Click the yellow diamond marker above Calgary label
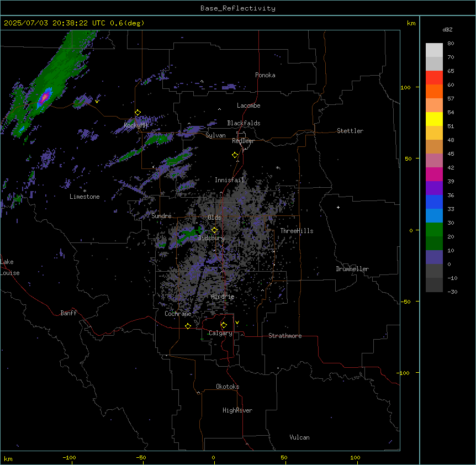476x465 pixels. [x=224, y=325]
